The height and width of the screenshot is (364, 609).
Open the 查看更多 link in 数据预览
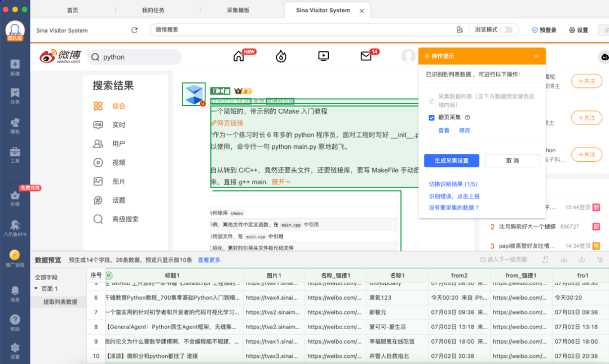[x=209, y=260]
